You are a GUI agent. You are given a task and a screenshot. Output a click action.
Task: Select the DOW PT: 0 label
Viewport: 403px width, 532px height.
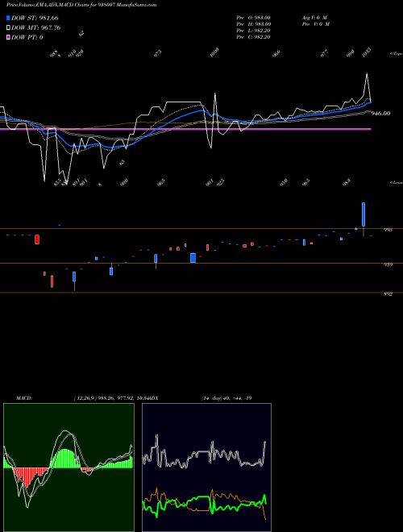point(27,37)
